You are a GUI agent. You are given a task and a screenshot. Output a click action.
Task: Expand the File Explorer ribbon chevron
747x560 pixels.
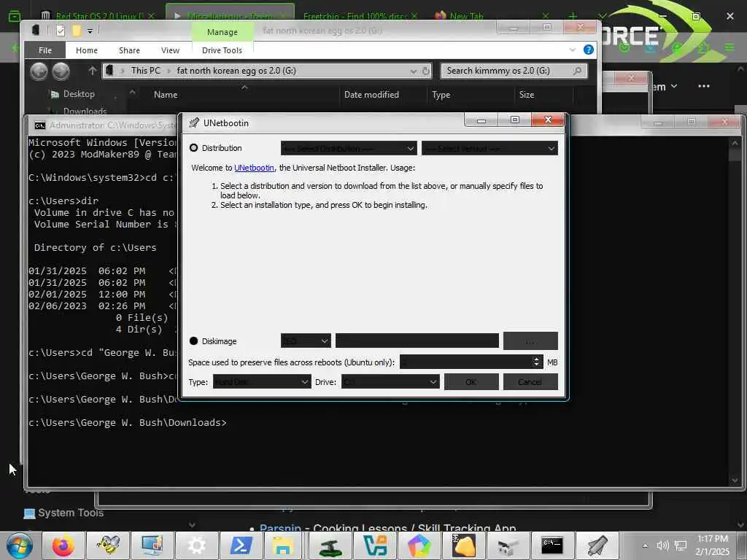coord(572,50)
